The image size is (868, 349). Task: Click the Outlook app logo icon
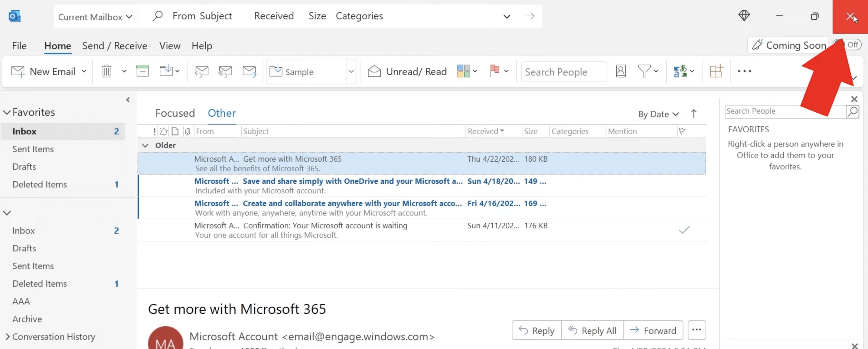coord(15,16)
